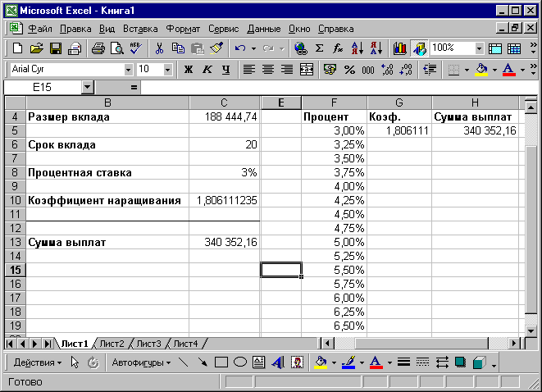Toggle Underline (Ч) formatting

tap(226, 70)
